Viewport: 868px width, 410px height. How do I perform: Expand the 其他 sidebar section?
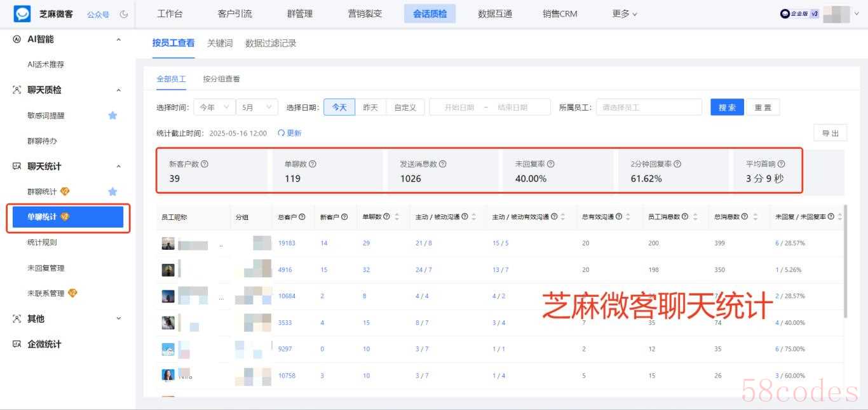(118, 319)
